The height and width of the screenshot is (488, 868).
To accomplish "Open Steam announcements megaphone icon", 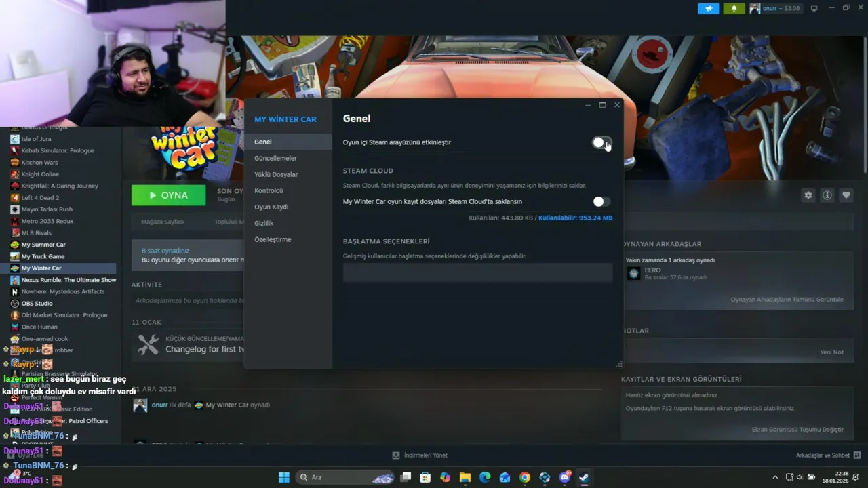I will pos(709,9).
